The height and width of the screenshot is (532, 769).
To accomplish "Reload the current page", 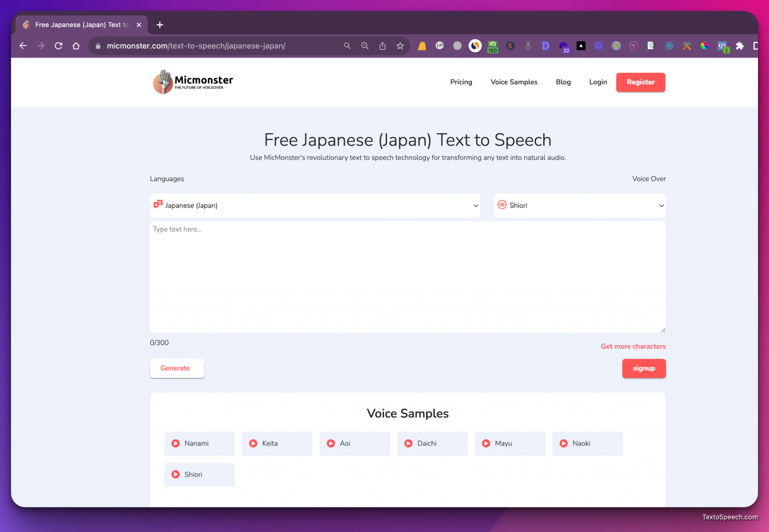I will 58,46.
